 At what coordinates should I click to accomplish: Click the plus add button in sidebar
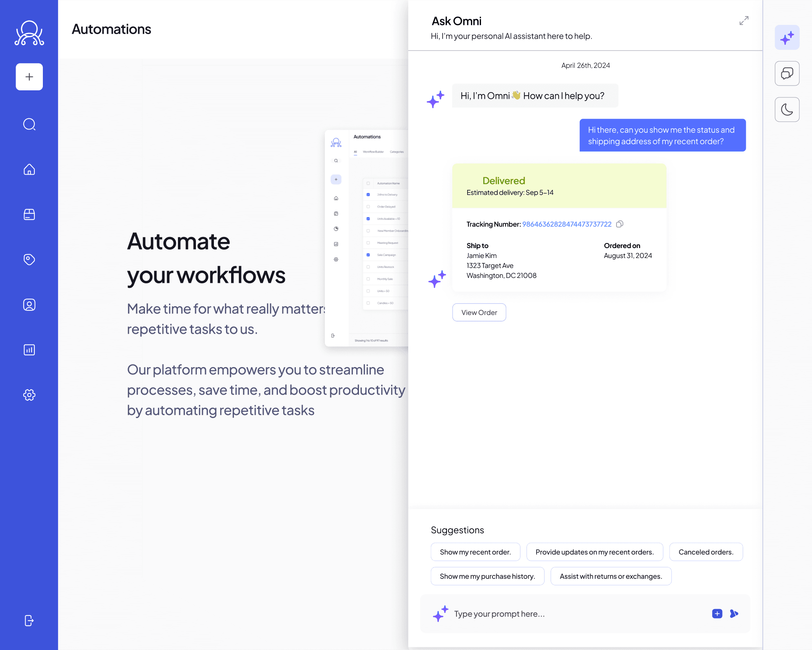(29, 77)
